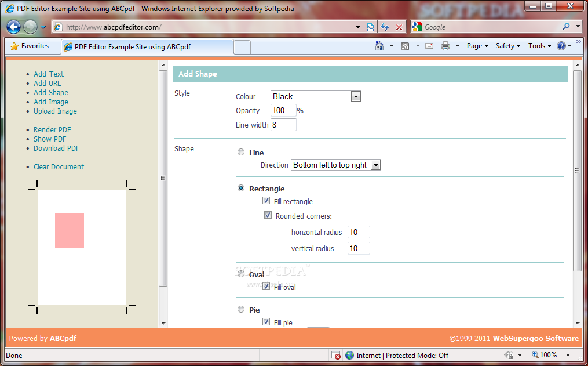The height and width of the screenshot is (366, 588).
Task: Click the Help question mark icon
Action: pyautogui.click(x=561, y=46)
